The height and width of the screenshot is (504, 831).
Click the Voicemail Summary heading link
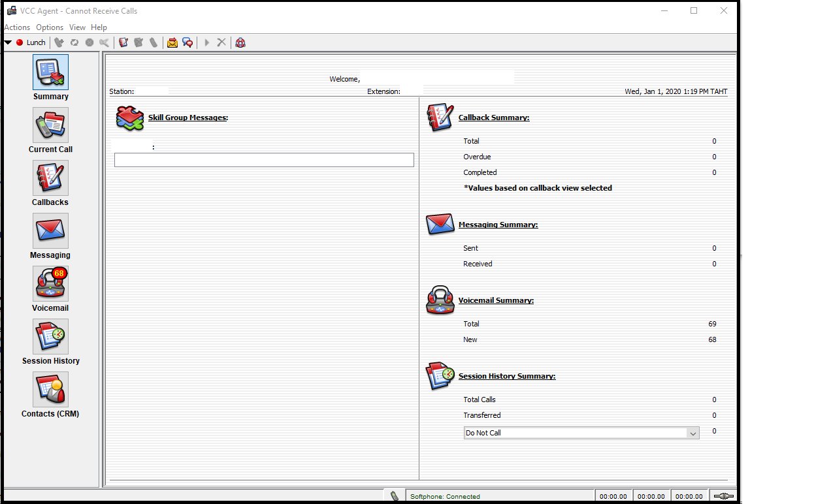(496, 300)
